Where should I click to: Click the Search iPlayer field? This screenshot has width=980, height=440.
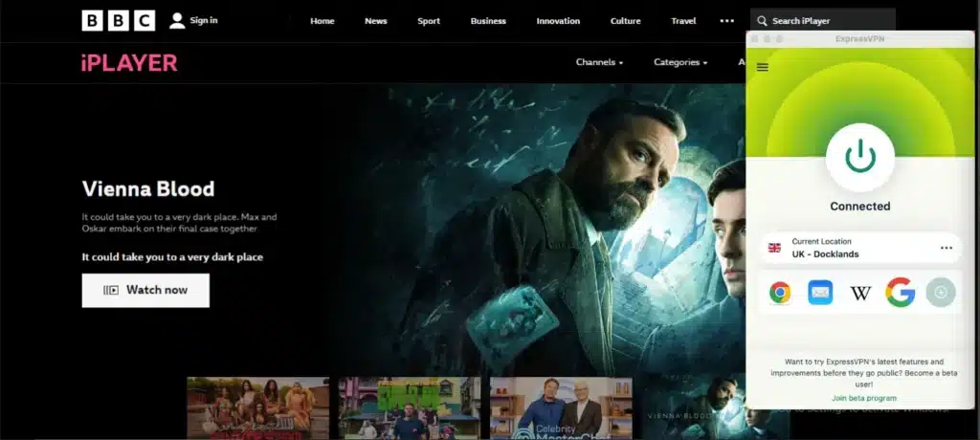pos(822,21)
